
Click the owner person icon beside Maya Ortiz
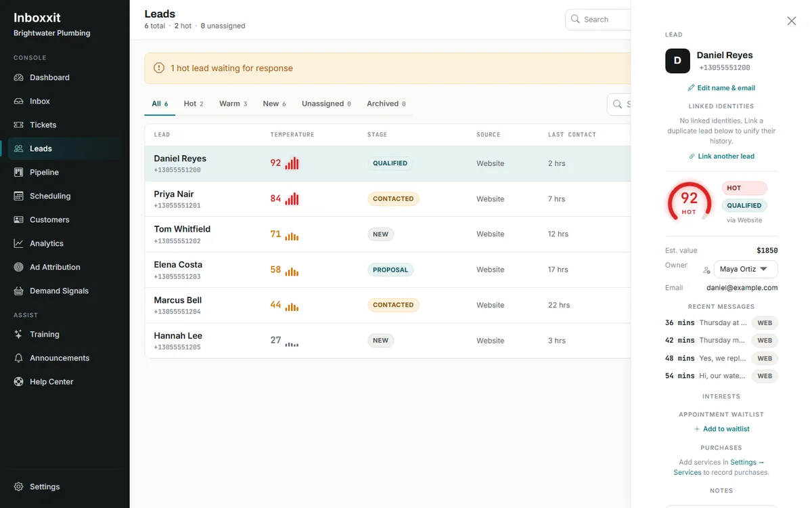(706, 270)
